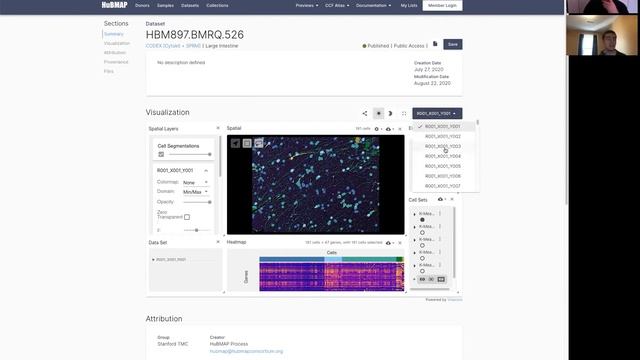Screen dimensions: 640x360
Task: Jump to Files section in sidebar
Action: (x=109, y=71)
